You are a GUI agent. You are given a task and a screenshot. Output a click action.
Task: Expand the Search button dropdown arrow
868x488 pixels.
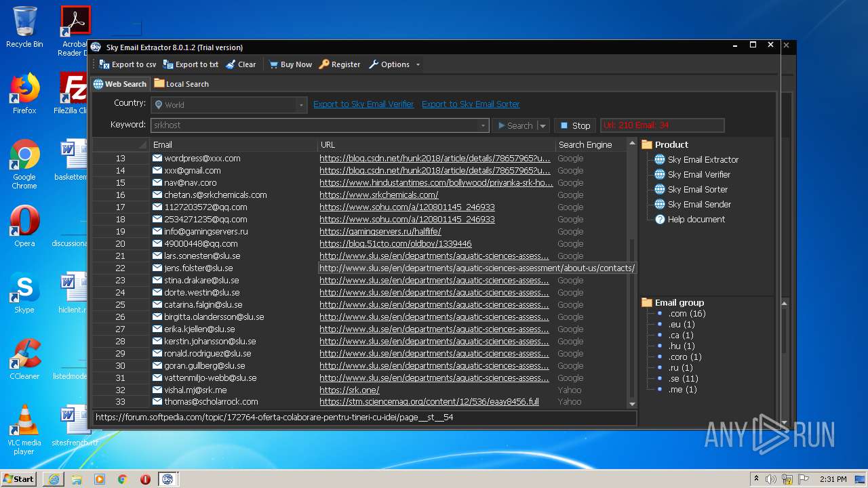point(542,125)
